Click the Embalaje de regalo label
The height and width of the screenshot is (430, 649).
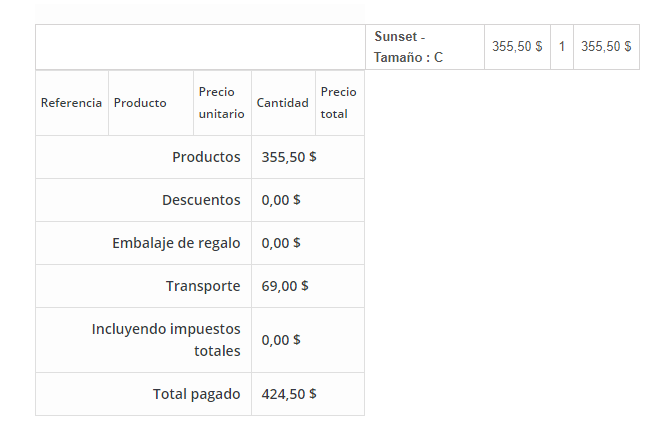pos(176,243)
